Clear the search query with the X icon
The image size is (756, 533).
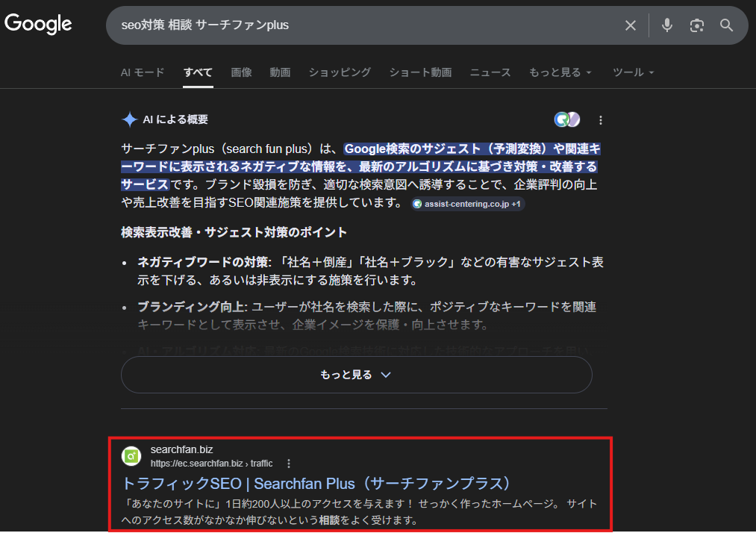pyautogui.click(x=630, y=25)
